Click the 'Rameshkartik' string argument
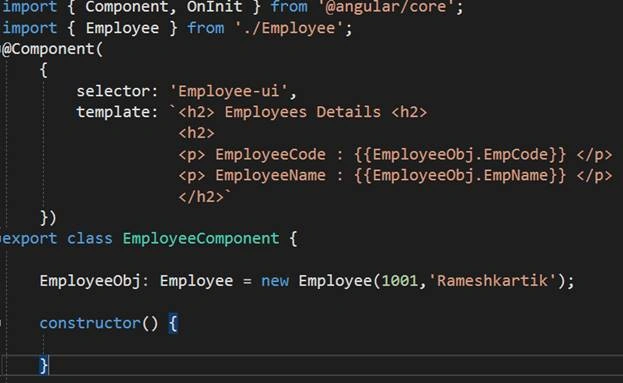 pos(492,281)
